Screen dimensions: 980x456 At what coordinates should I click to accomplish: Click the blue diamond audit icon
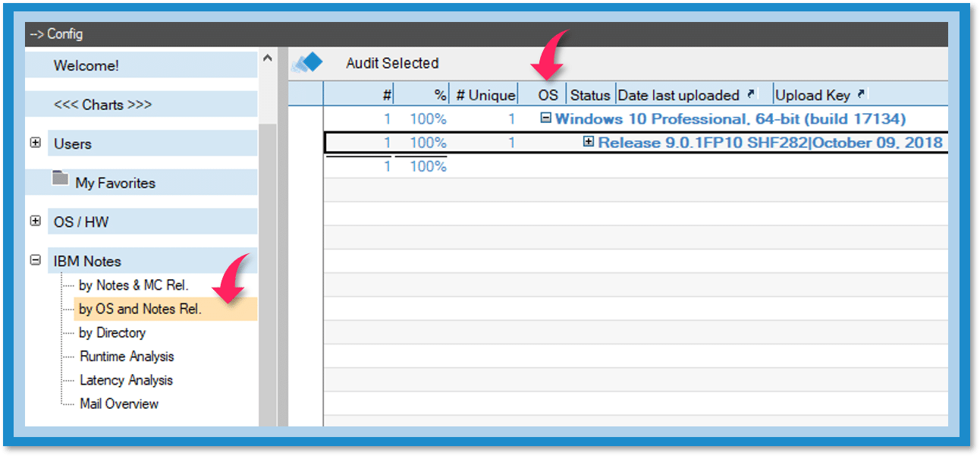(307, 64)
